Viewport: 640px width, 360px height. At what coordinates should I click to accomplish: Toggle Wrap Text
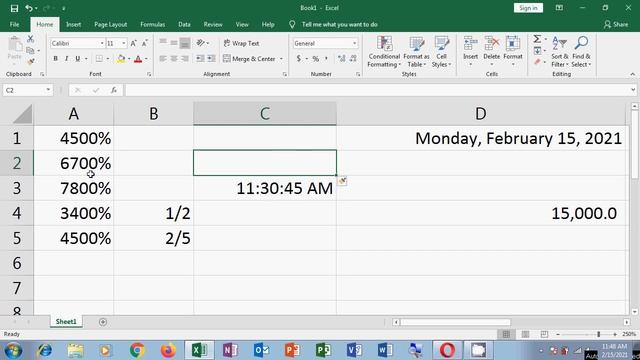pos(242,43)
